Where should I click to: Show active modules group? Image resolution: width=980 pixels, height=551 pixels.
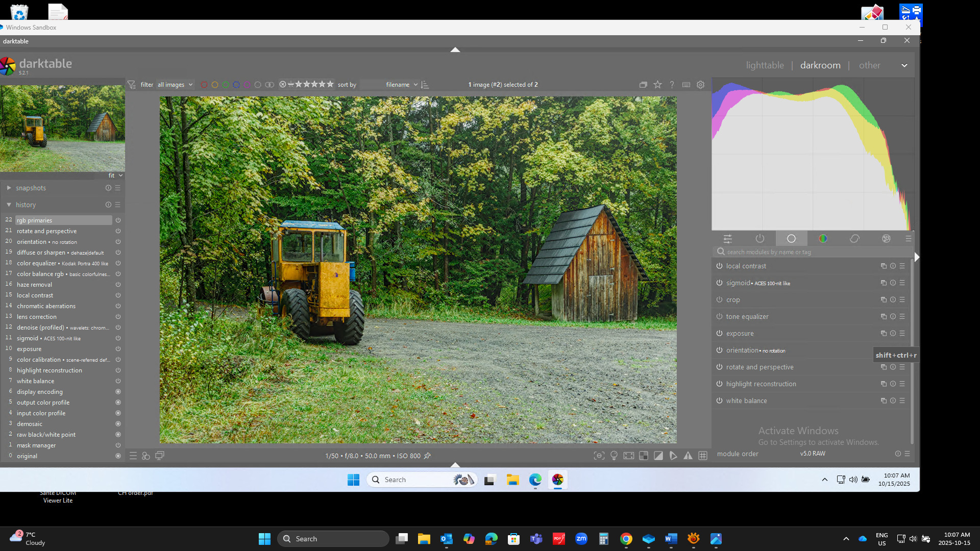coord(759,239)
